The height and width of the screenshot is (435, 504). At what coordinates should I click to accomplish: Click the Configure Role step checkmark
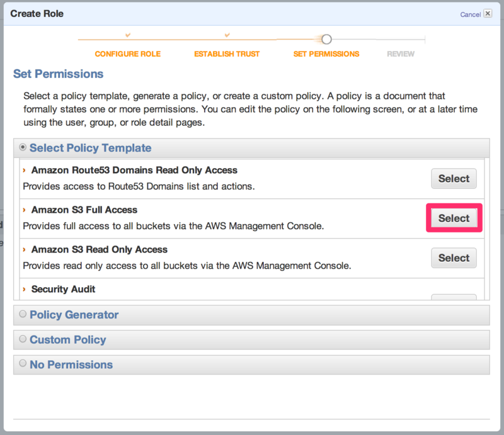(128, 35)
